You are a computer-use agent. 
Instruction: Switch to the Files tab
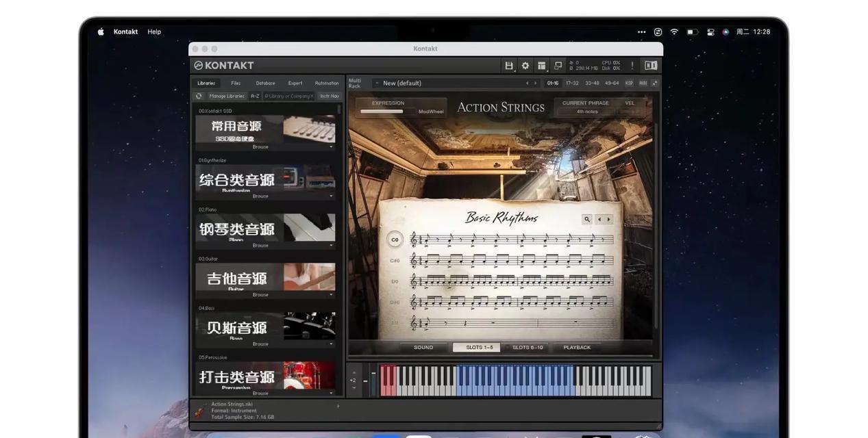(x=236, y=83)
